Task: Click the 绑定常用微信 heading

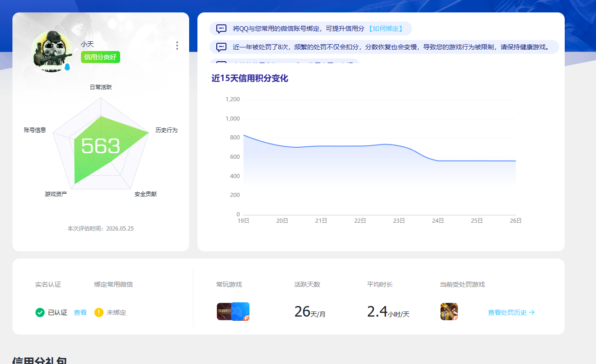Action: [113, 284]
